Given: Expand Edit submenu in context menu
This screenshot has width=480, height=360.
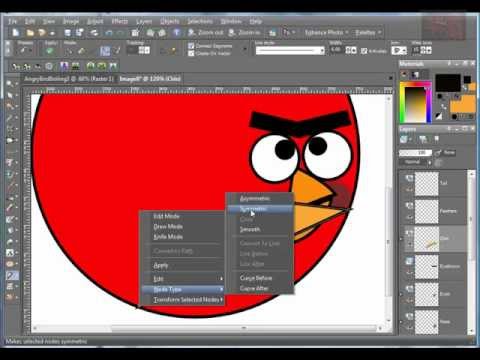Looking at the screenshot, I should 182,279.
